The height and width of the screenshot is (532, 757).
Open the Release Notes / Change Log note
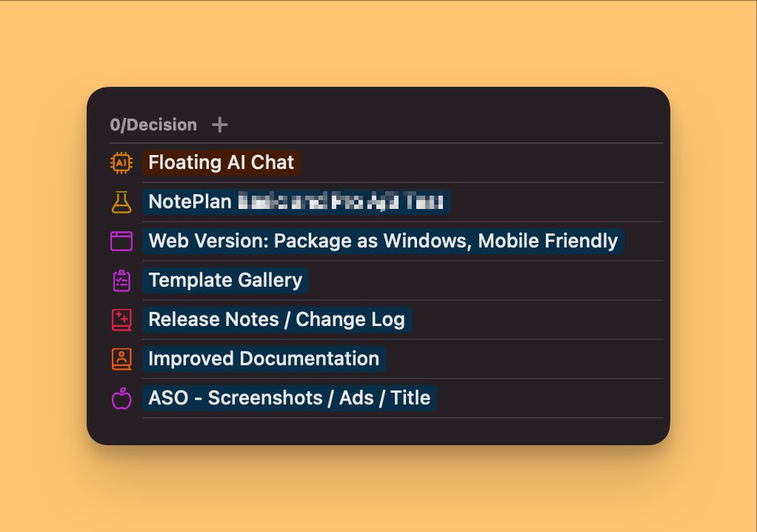pos(276,319)
